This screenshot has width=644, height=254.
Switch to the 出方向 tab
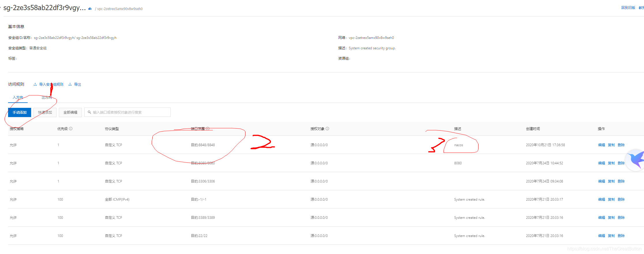coord(47,97)
